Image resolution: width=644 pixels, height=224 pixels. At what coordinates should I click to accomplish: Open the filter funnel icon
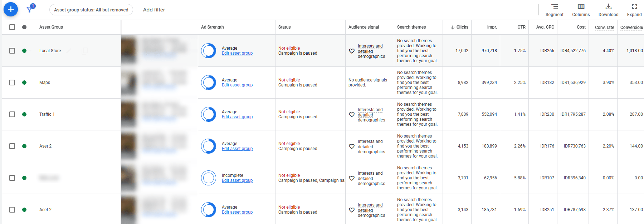coord(30,9)
